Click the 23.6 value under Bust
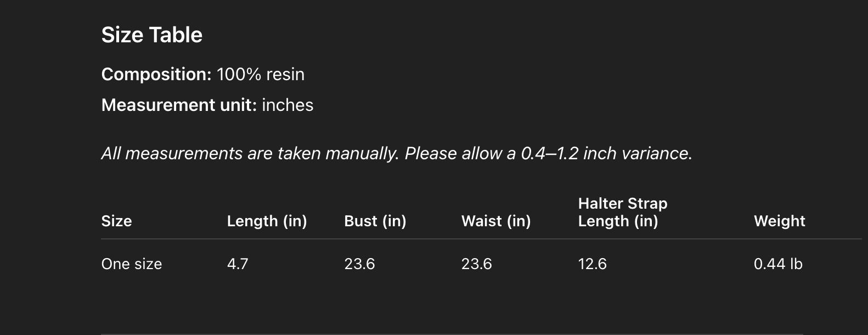The width and height of the screenshot is (868, 335). click(359, 264)
